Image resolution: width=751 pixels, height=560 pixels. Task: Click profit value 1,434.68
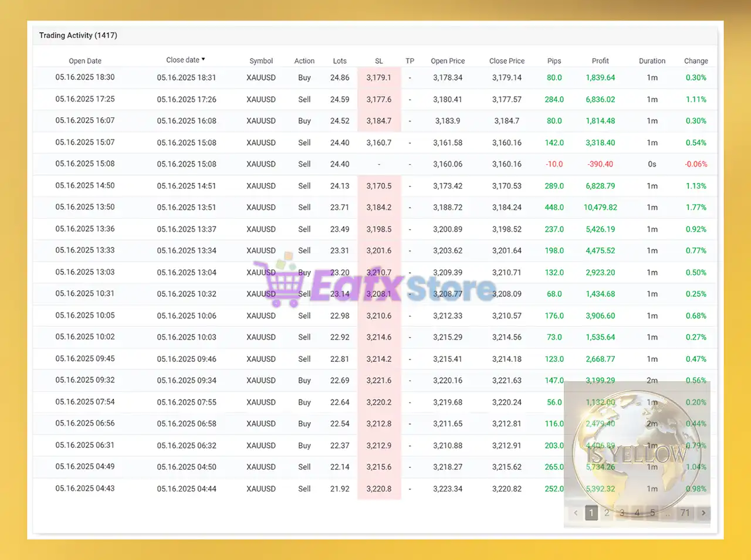point(600,294)
